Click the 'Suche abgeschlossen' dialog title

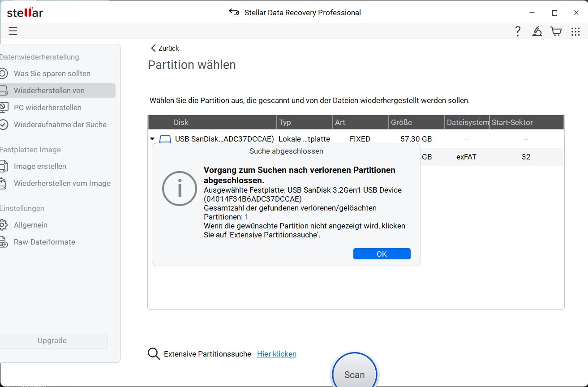[x=286, y=151]
